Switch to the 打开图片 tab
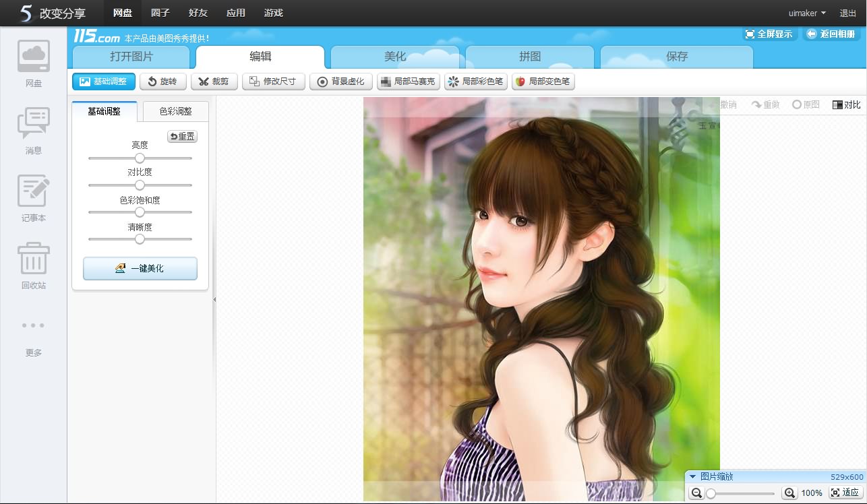Viewport: 867px width, 504px height. (x=131, y=57)
